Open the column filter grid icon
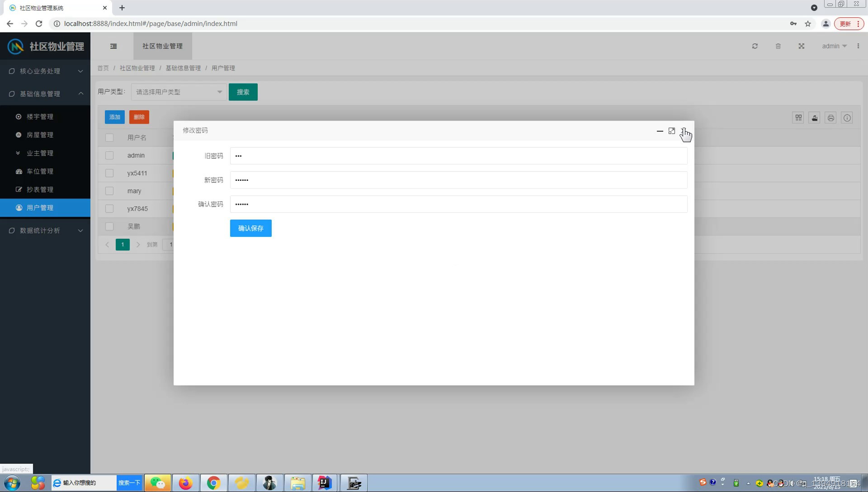This screenshot has width=868, height=492. [x=798, y=118]
